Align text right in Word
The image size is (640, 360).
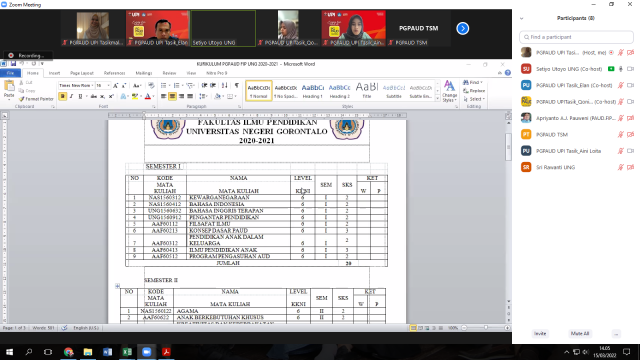point(181,96)
